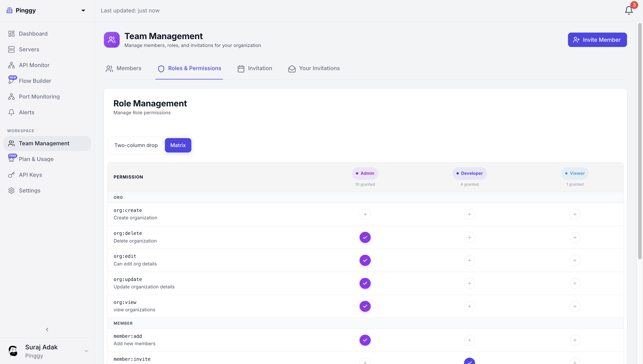The width and height of the screenshot is (643, 364).
Task: Click the Members tab people icon
Action: (109, 69)
